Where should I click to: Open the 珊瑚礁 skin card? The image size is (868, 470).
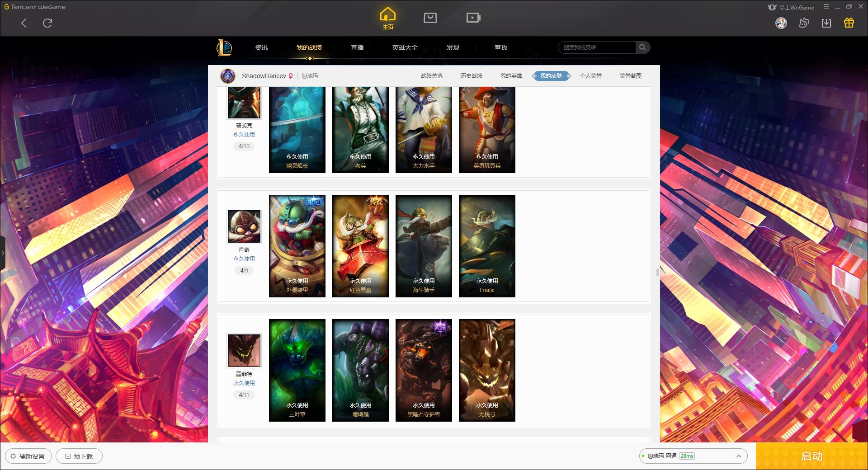pyautogui.click(x=360, y=370)
